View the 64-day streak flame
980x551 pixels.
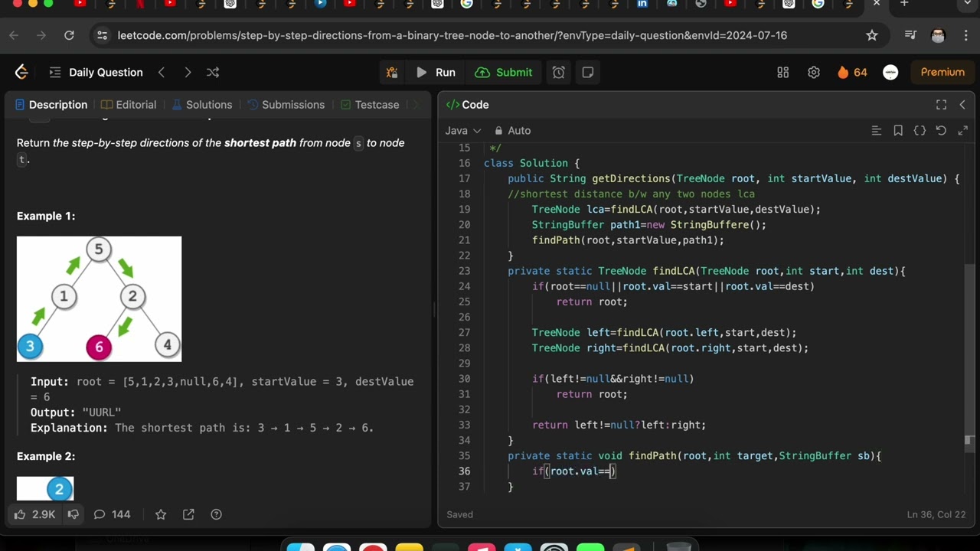pos(852,72)
